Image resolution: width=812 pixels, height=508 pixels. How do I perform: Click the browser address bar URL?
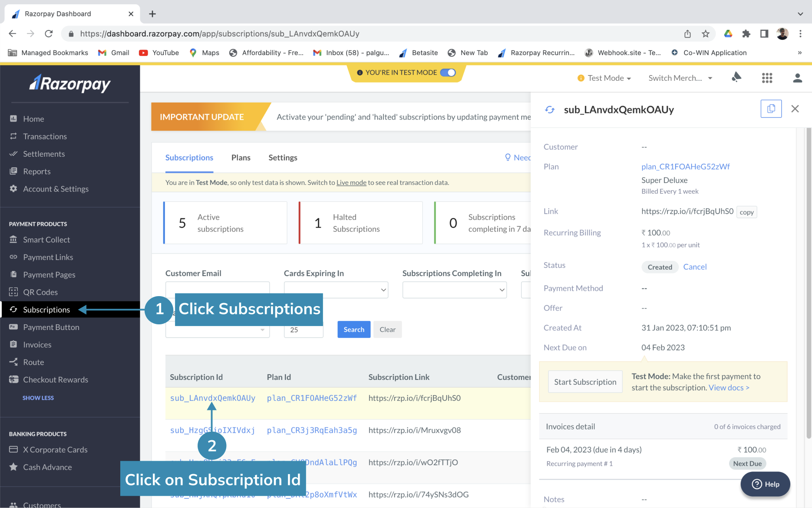click(x=220, y=33)
